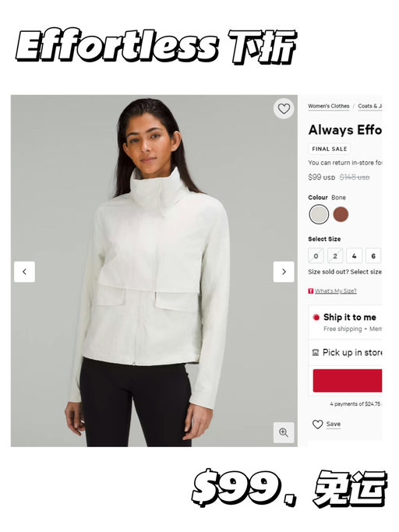Go to next product image arrow
Screen dimensions: 399x532
click(x=284, y=271)
